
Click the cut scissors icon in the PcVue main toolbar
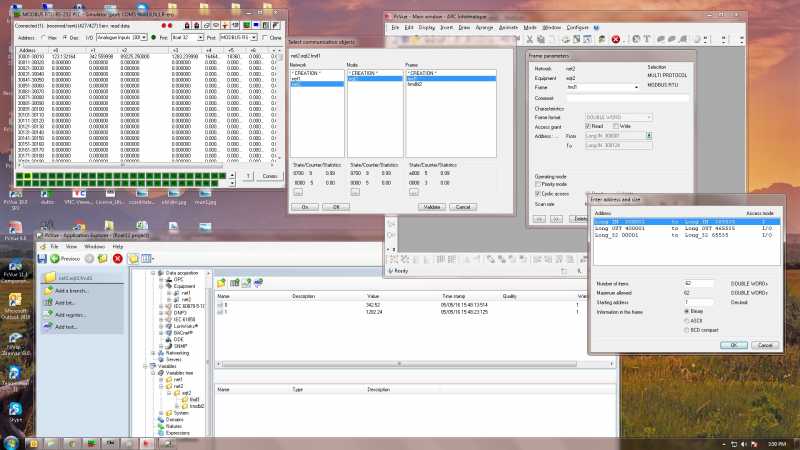point(530,39)
